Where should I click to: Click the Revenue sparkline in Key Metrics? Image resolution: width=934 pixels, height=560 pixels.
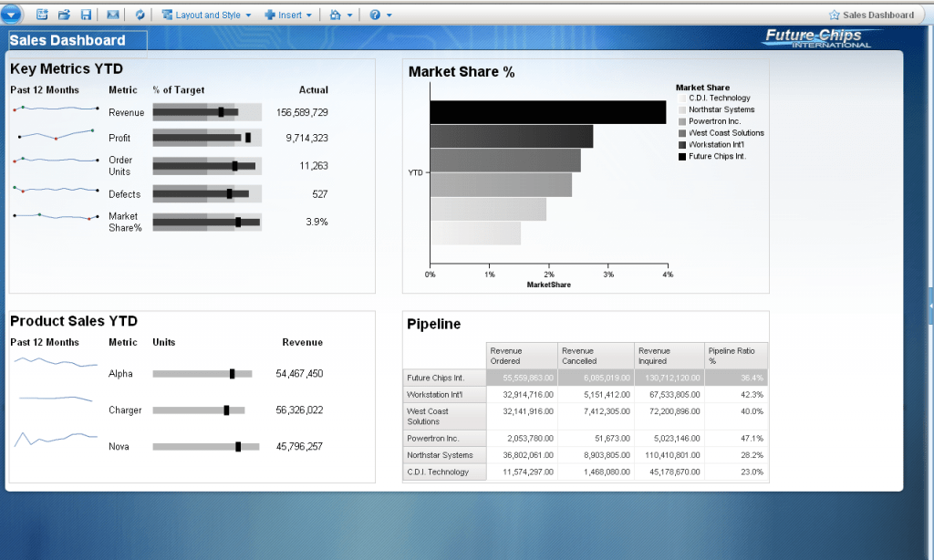point(56,109)
